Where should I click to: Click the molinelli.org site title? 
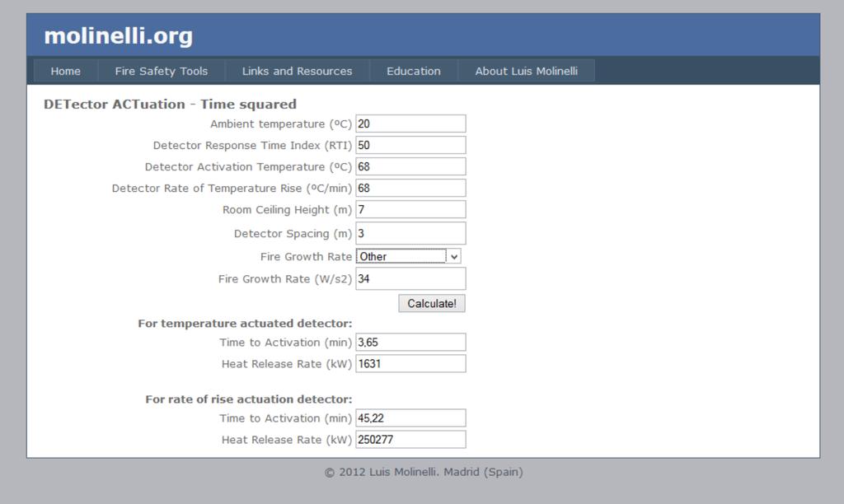point(119,36)
